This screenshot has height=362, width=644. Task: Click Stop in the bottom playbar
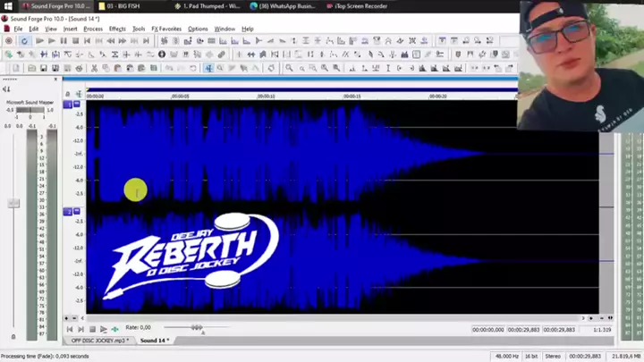(92, 329)
